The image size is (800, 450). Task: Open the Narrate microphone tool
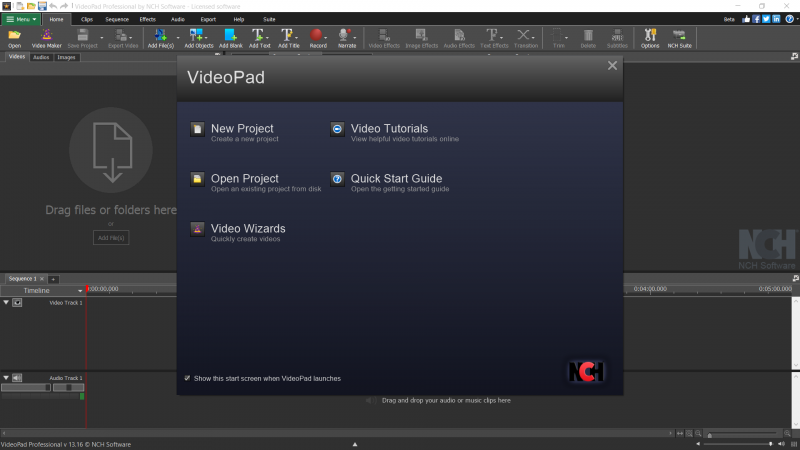click(x=347, y=37)
